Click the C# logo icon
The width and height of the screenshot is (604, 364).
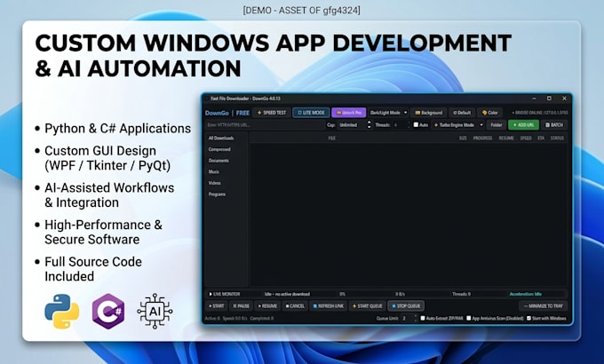point(108,312)
